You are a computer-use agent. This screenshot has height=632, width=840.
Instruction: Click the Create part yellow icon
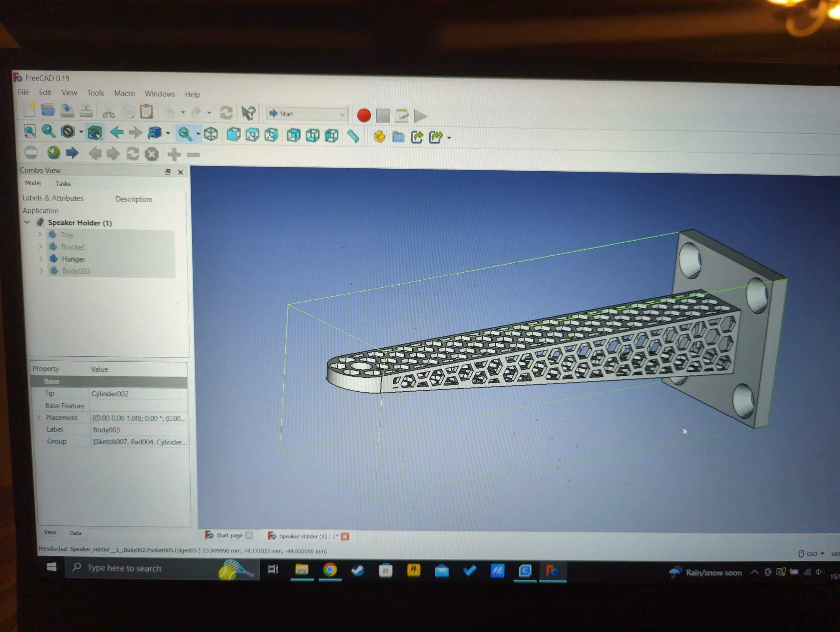pos(380,137)
